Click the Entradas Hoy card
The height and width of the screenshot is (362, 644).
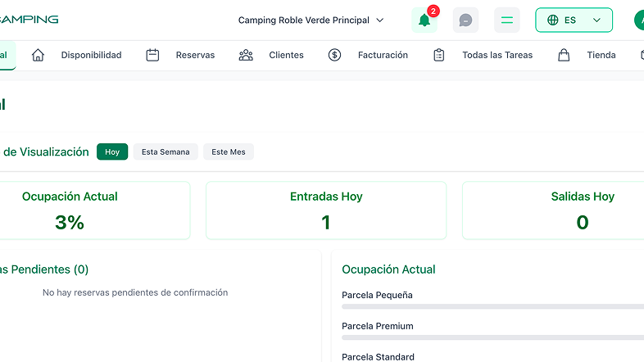326,210
